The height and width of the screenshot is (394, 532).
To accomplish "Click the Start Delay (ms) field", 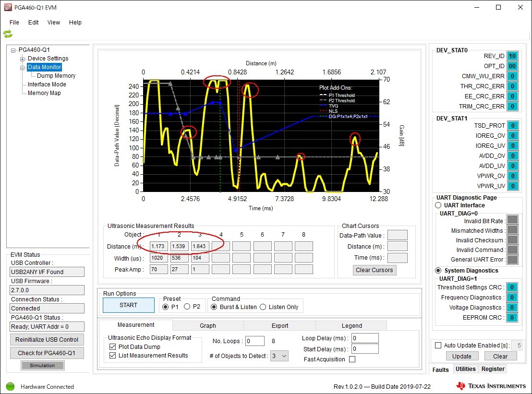I will 365,349.
